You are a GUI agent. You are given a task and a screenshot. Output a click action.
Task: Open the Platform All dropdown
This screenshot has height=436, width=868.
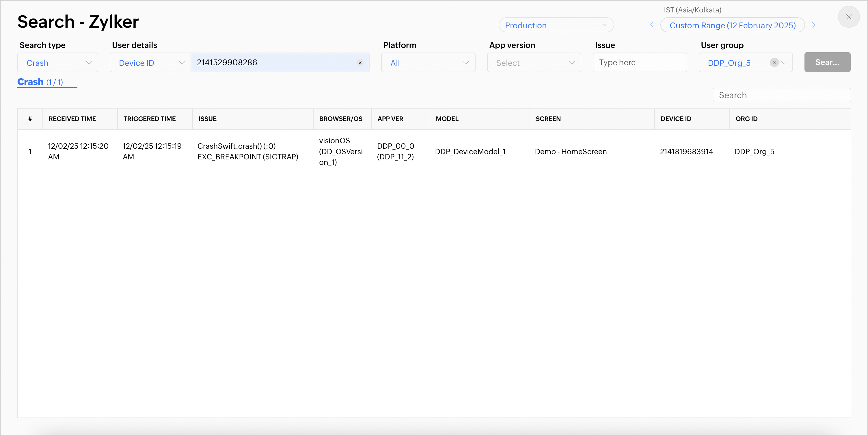(x=428, y=63)
